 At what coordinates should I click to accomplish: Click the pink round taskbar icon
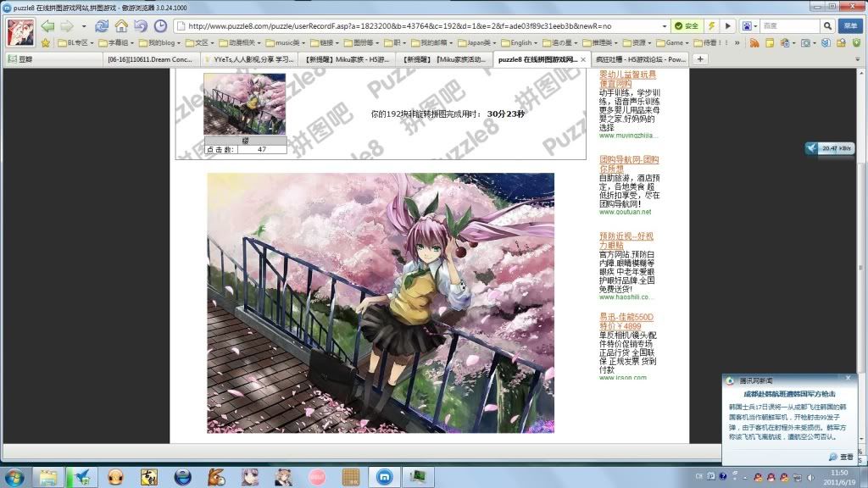pyautogui.click(x=317, y=476)
